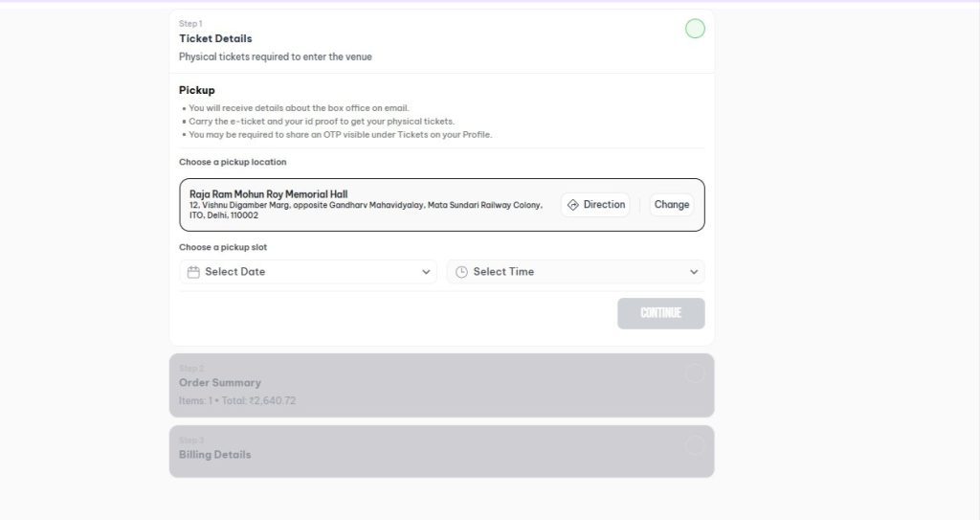Viewport: 980px width, 520px height.
Task: Click the Direction button label
Action: 604,205
